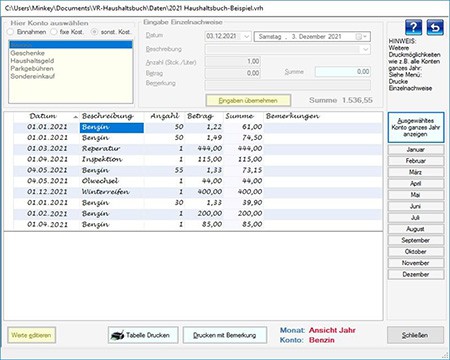Screen dimensions: 450x360
Task: Select the Reperatur row description cell
Action: [x=112, y=148]
